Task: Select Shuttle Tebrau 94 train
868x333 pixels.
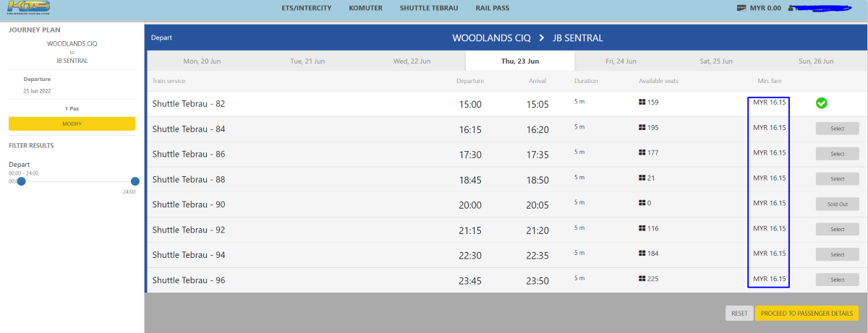Action: 838,254
